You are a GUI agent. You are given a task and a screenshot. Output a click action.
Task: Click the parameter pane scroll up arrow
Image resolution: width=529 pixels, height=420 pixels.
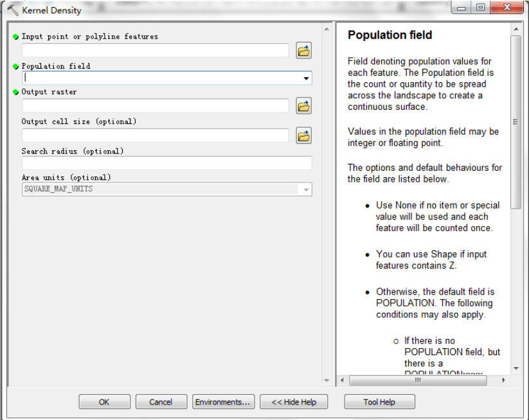[x=327, y=30]
